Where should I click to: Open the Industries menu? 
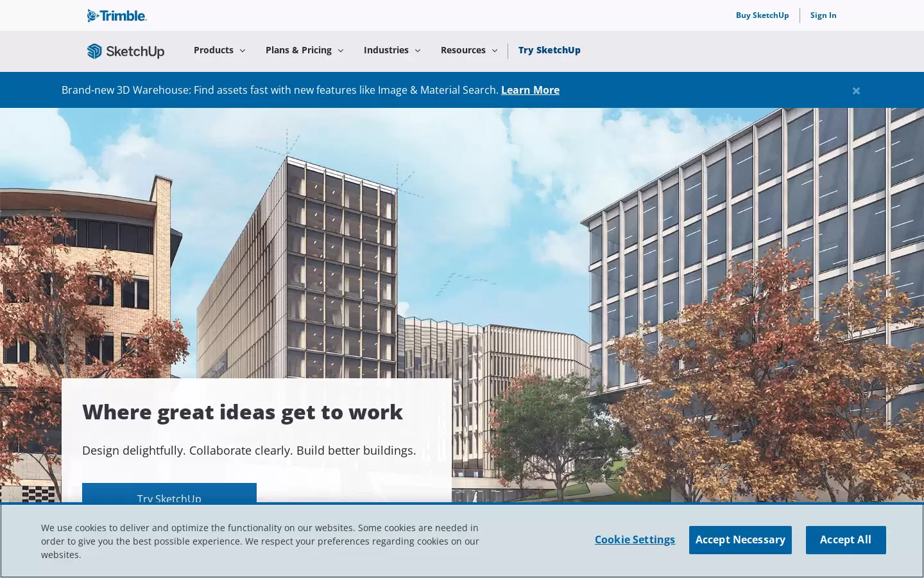(x=386, y=50)
